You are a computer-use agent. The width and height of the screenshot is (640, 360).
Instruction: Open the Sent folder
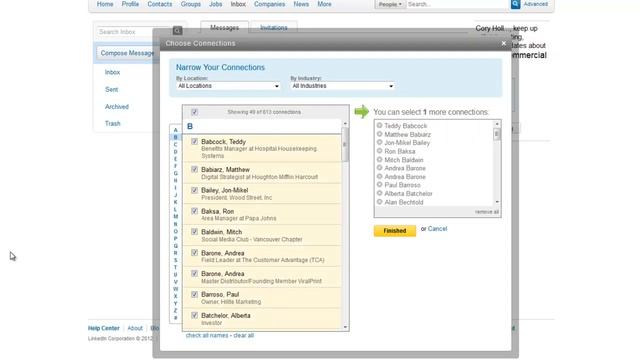(111, 89)
